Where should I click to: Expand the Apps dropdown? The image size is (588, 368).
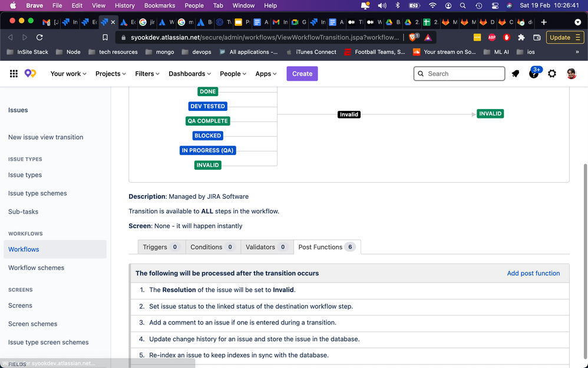tap(266, 74)
